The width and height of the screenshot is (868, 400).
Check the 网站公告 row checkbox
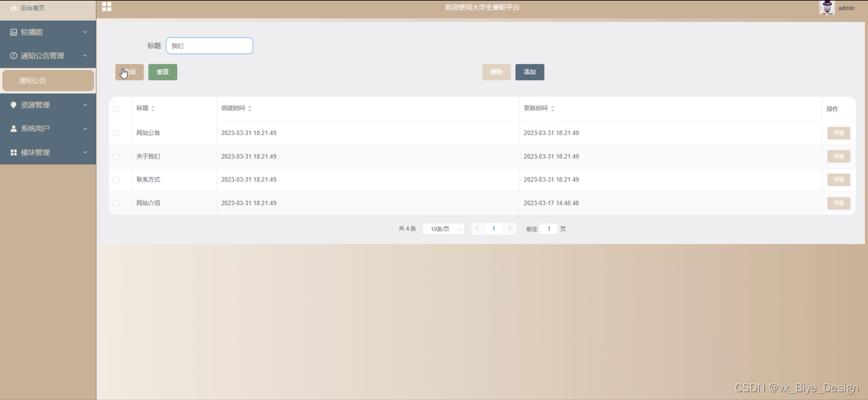(x=116, y=133)
